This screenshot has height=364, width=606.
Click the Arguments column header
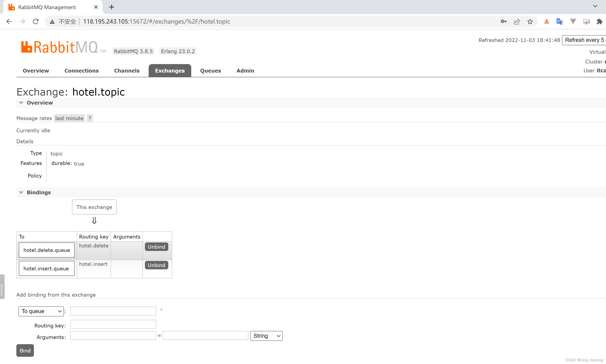[x=127, y=237]
